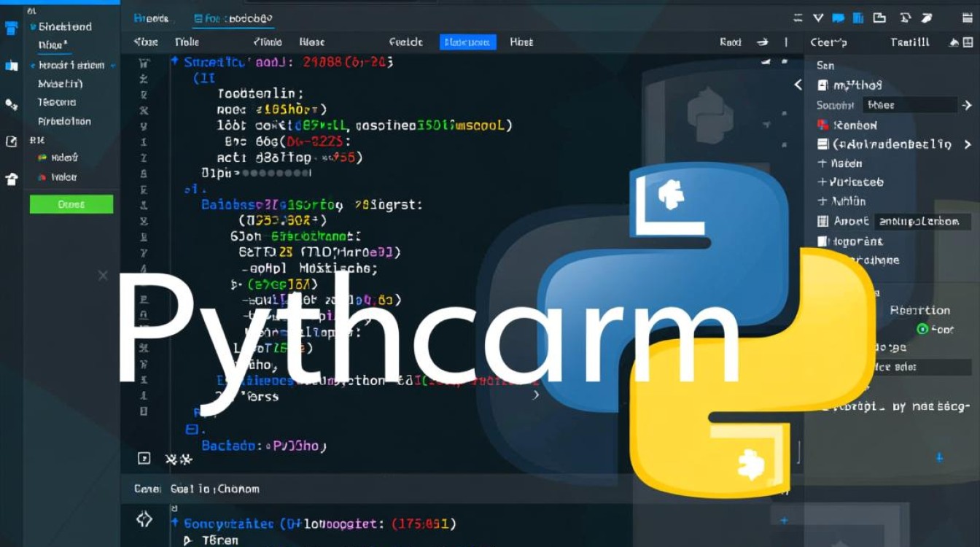The width and height of the screenshot is (980, 547).
Task: Select the highlighted blue tab in editor toolbar
Action: (x=467, y=42)
